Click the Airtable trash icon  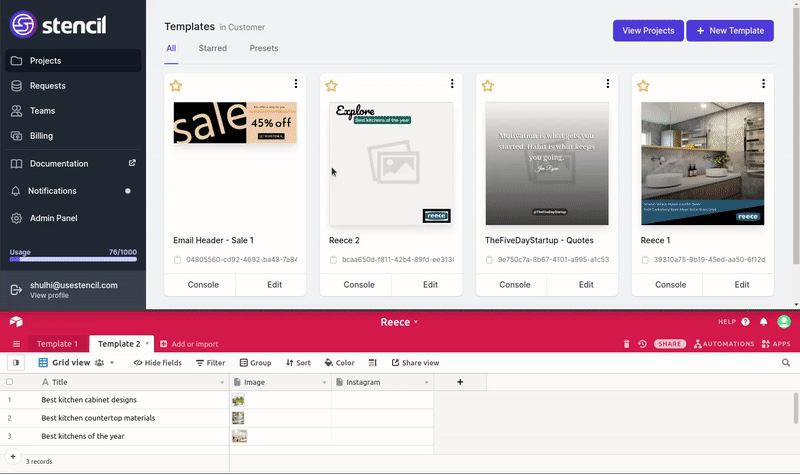pyautogui.click(x=627, y=344)
